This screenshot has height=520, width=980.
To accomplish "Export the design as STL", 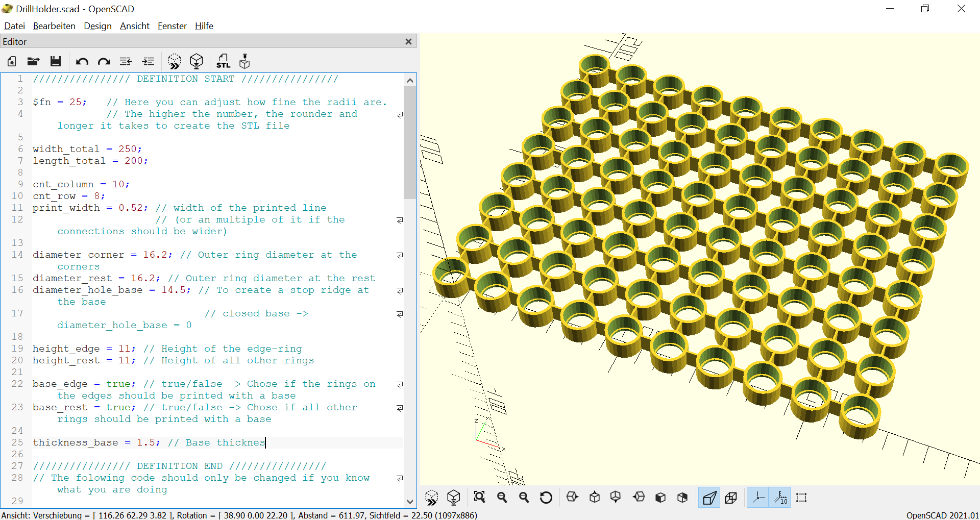I will point(223,62).
